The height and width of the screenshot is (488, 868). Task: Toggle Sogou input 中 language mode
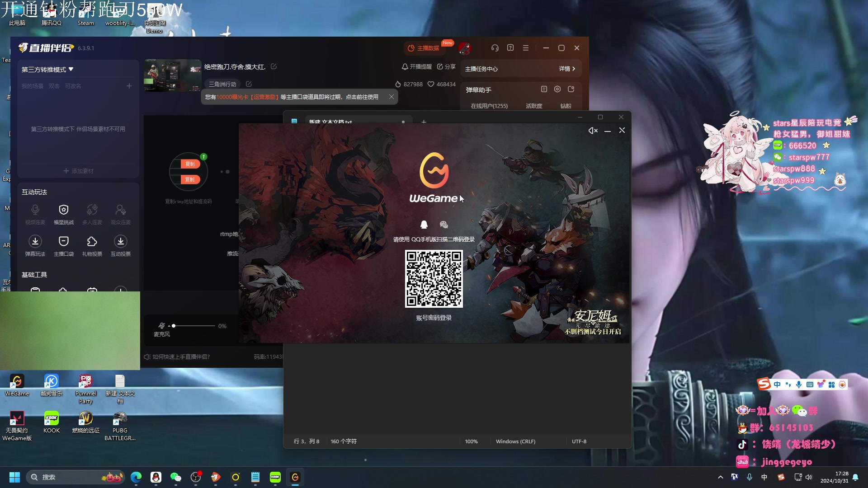(777, 385)
